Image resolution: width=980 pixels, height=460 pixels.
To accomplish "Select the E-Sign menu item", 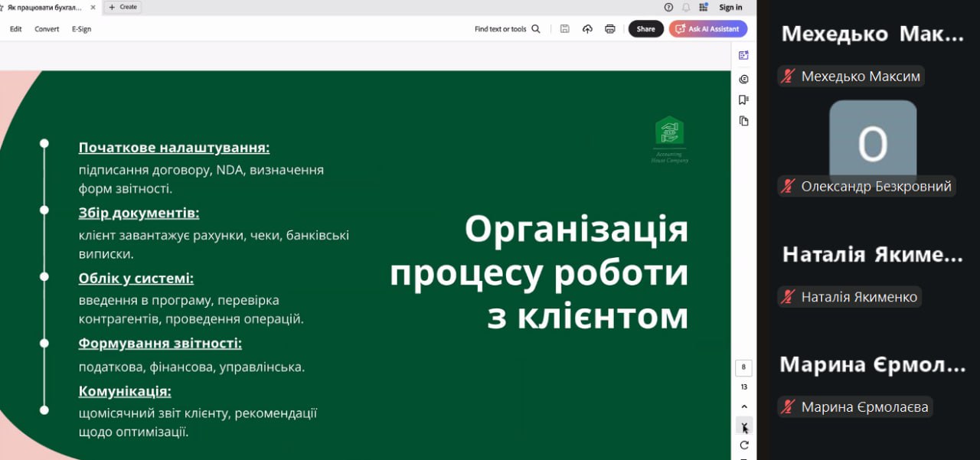I will click(81, 29).
